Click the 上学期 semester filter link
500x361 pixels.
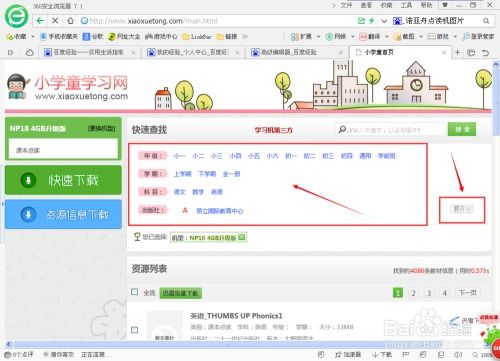click(x=183, y=174)
